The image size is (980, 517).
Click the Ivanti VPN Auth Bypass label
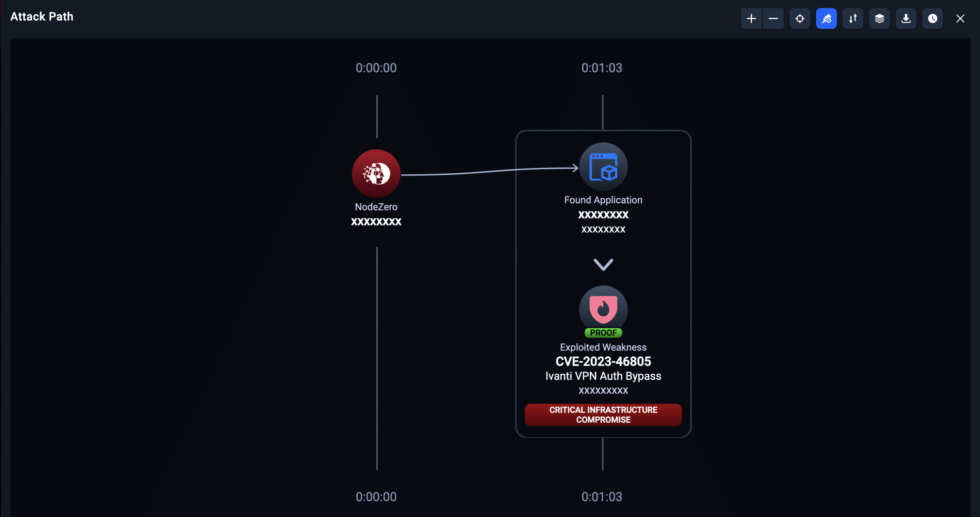coord(603,376)
